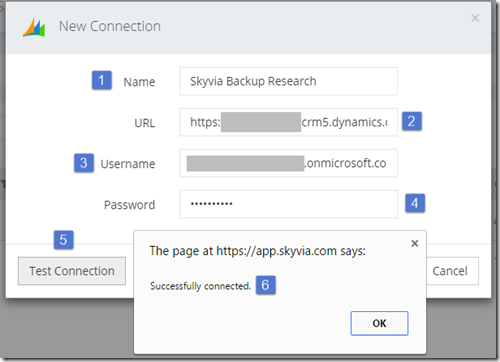Viewport: 500px width, 362px height.
Task: Click the Test Connection button
Action: 72,271
